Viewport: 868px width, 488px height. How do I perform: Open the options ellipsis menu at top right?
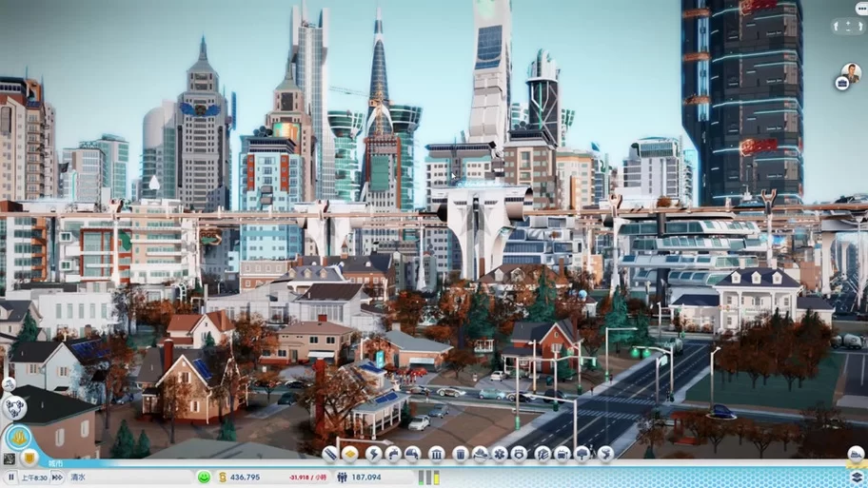pyautogui.click(x=861, y=8)
